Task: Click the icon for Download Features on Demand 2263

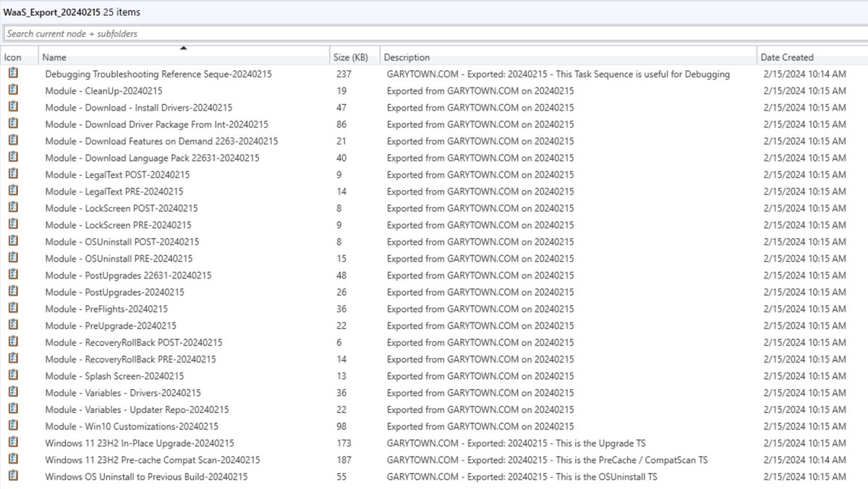Action: [13, 141]
